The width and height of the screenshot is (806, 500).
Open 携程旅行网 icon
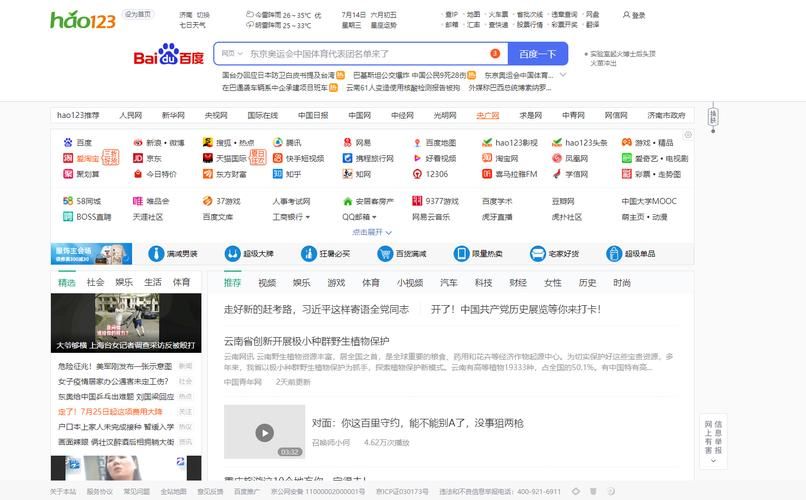click(x=347, y=158)
